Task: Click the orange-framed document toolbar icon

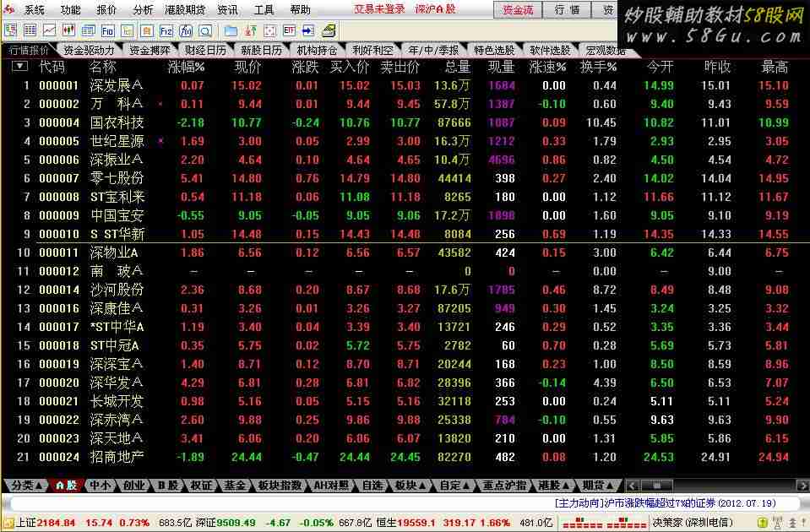Action: (x=147, y=31)
